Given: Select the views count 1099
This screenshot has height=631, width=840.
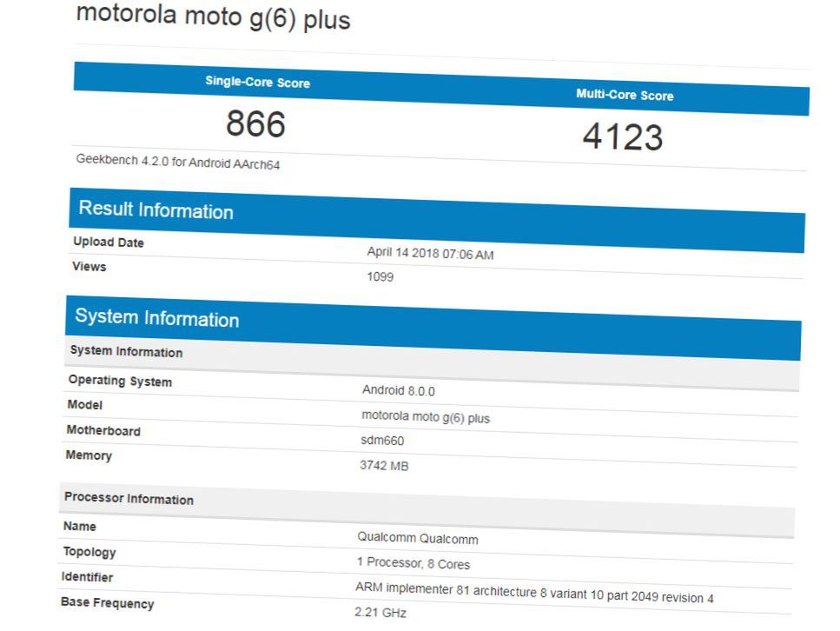Looking at the screenshot, I should coord(380,276).
